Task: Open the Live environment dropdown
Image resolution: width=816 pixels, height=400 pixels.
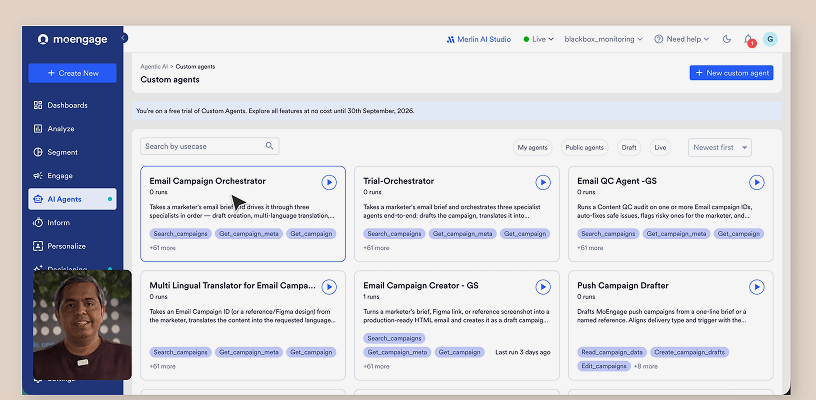Action: pos(539,40)
